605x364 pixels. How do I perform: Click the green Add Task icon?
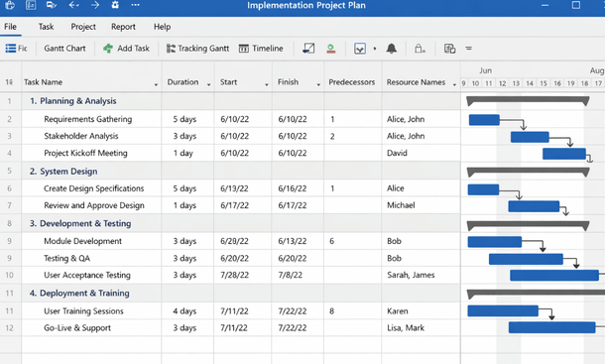coord(108,49)
